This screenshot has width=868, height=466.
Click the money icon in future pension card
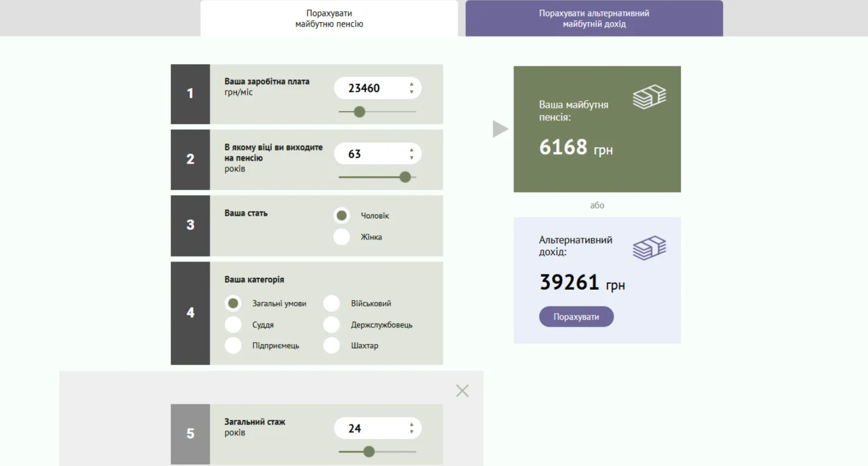(x=649, y=97)
